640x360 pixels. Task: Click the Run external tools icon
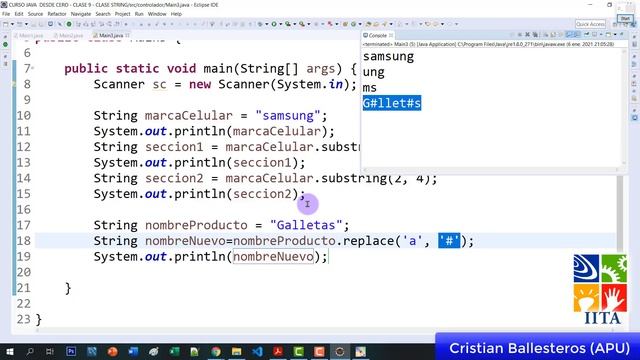click(302, 24)
